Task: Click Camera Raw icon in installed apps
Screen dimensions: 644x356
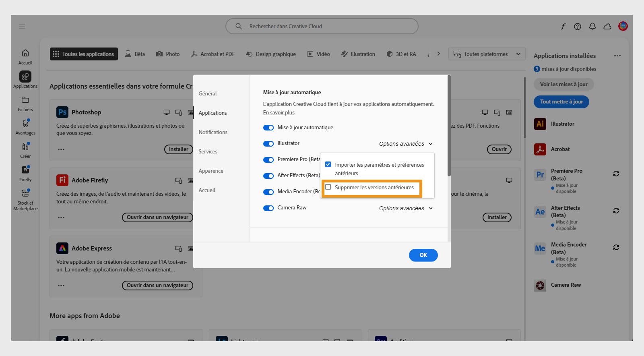Action: (540, 285)
